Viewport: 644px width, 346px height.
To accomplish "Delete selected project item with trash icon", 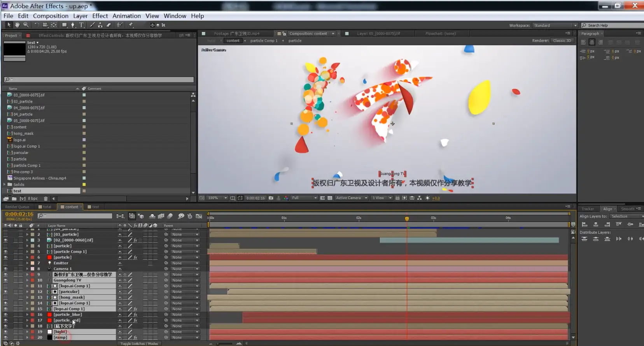I will (46, 199).
